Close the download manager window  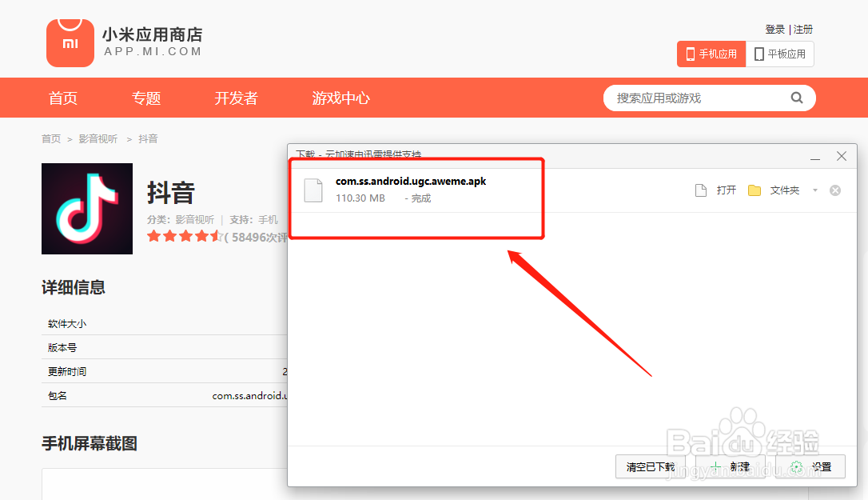pyautogui.click(x=842, y=156)
